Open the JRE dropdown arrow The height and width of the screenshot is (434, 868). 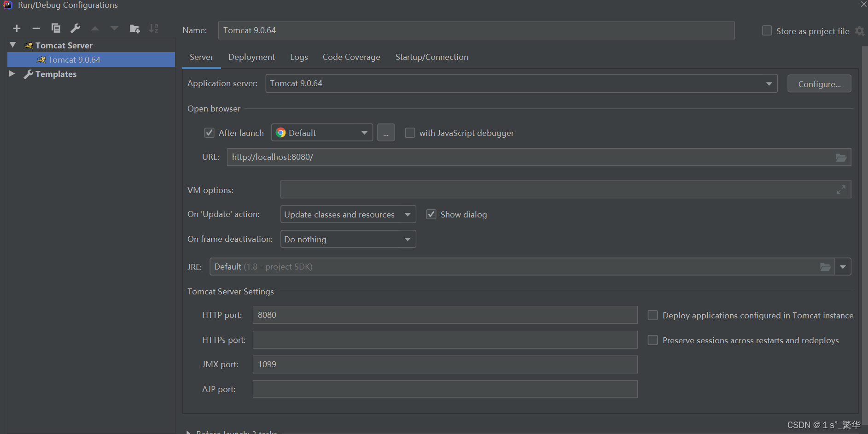843,267
